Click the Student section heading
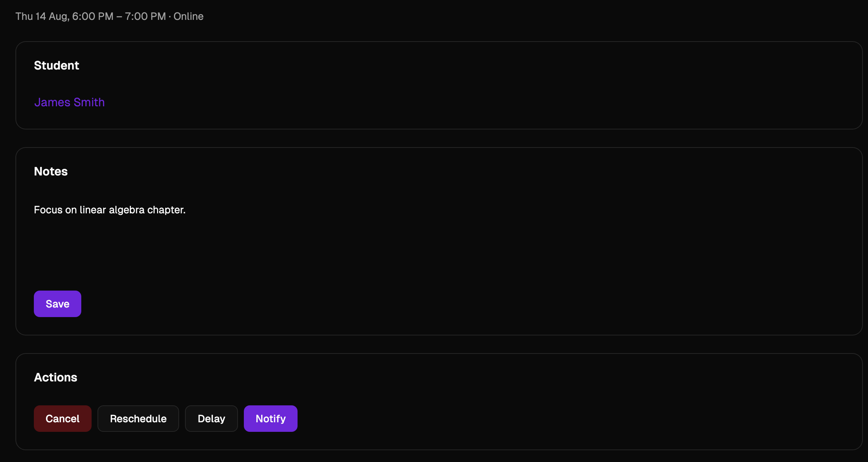868x462 pixels. (x=56, y=65)
